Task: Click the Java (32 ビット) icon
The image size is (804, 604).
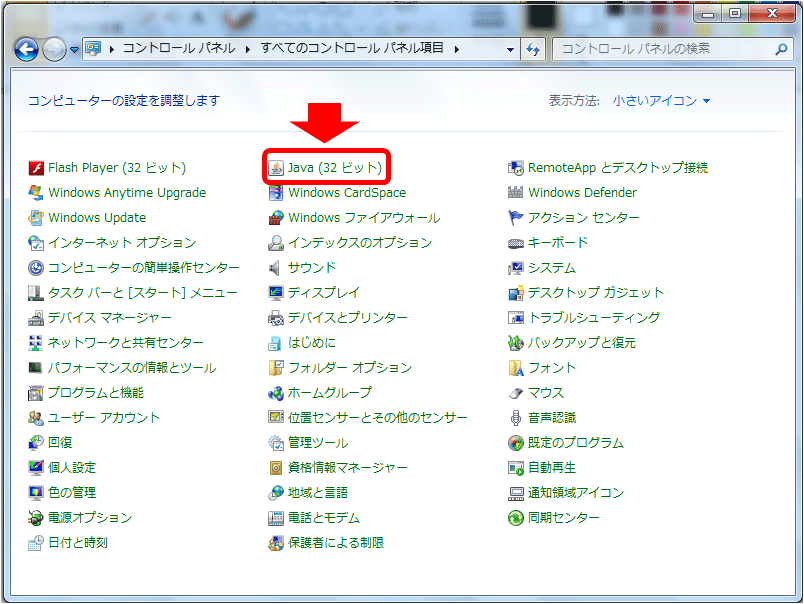Action: [x=276, y=168]
